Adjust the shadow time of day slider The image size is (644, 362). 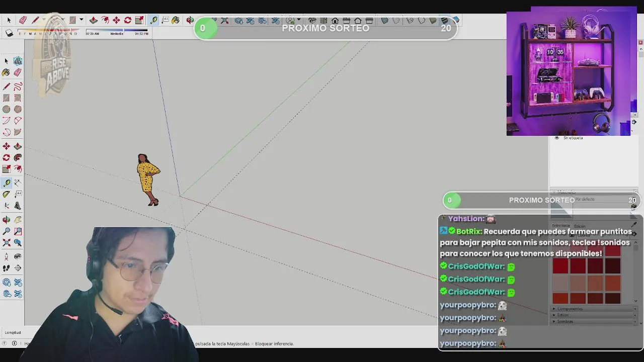pyautogui.click(x=117, y=31)
